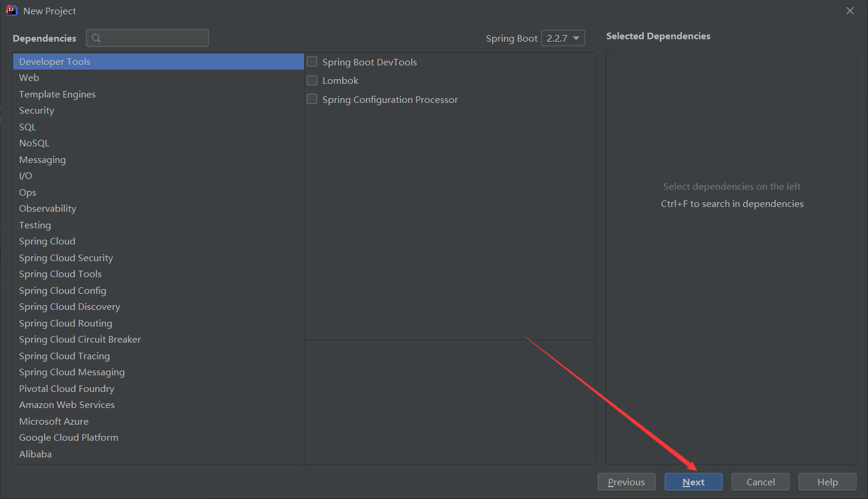Select the Observability category

(158, 209)
